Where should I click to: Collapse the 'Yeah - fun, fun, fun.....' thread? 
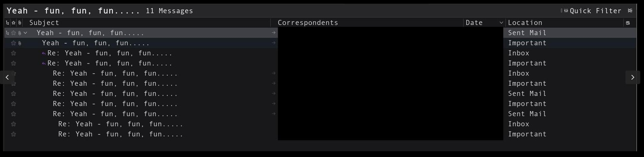point(25,33)
